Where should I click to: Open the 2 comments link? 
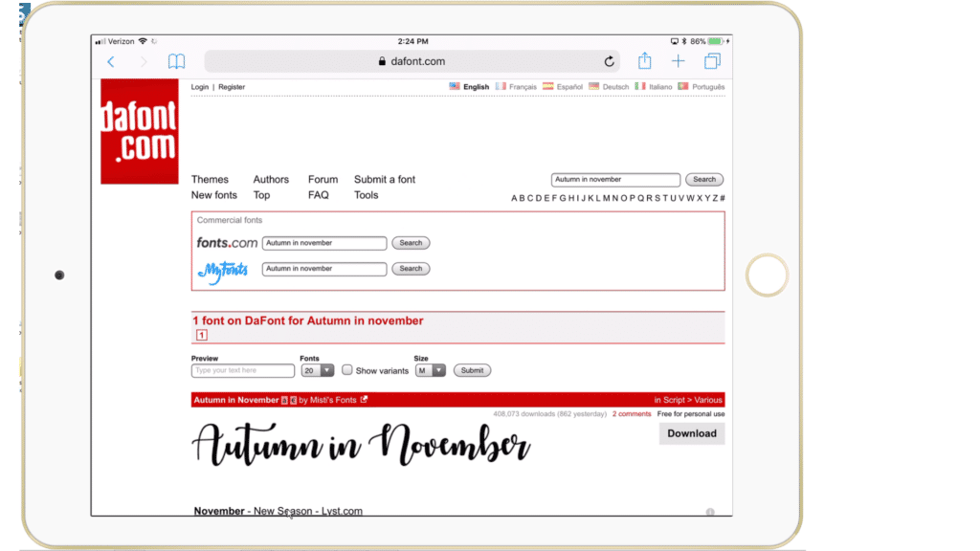pos(632,413)
